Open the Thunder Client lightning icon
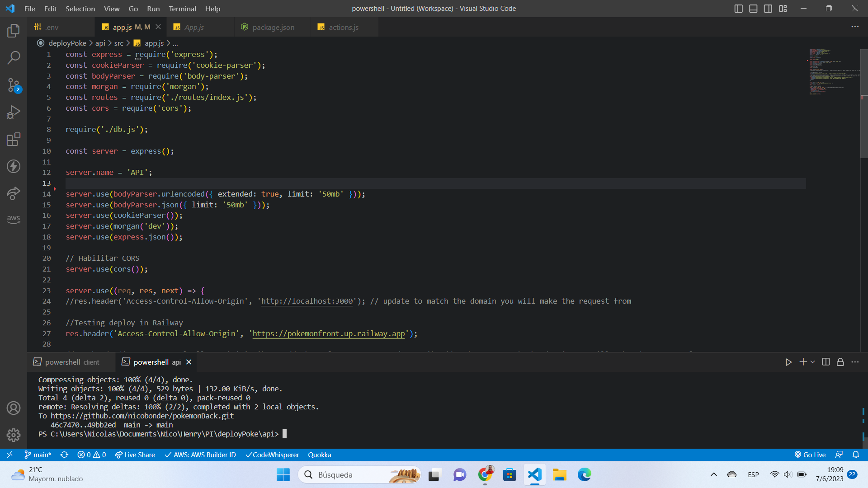The height and width of the screenshot is (488, 868). click(x=14, y=166)
